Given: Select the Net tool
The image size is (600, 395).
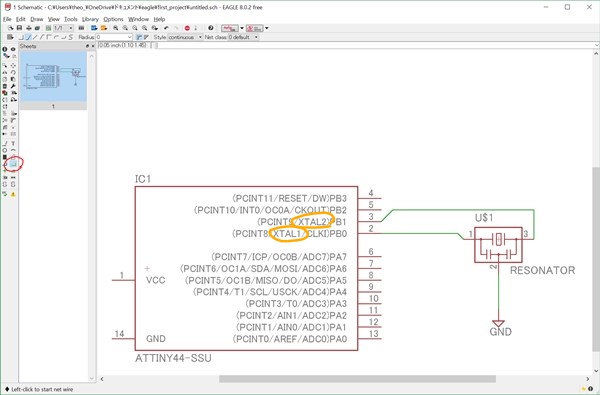Looking at the screenshot, I should click(13, 164).
